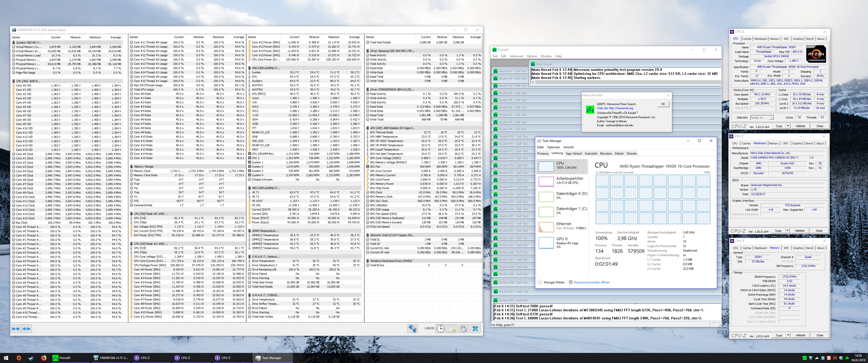This screenshot has height=363, width=868.
Task: Select Arbeitsspeicher graph thumbnail in Task-Manager
Action: click(x=546, y=181)
